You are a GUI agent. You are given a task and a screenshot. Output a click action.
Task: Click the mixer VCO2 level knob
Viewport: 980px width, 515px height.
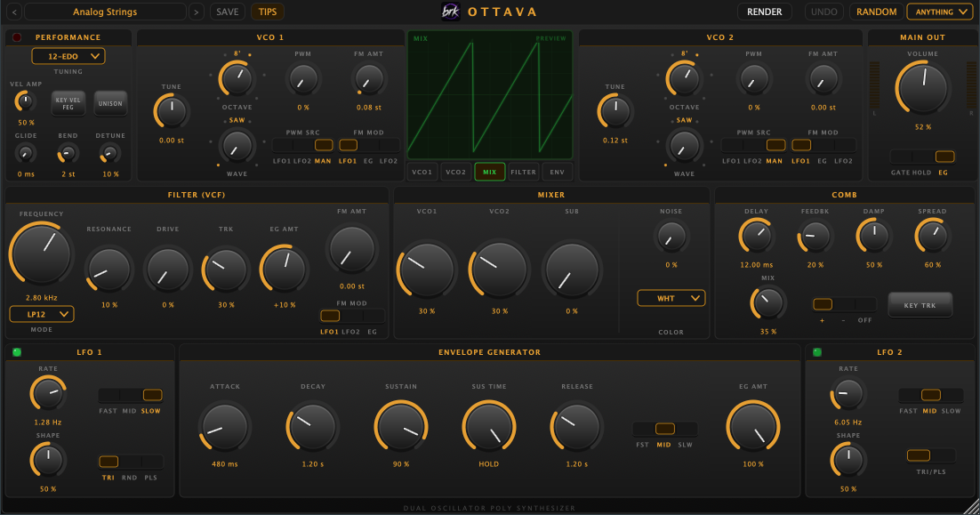click(500, 270)
